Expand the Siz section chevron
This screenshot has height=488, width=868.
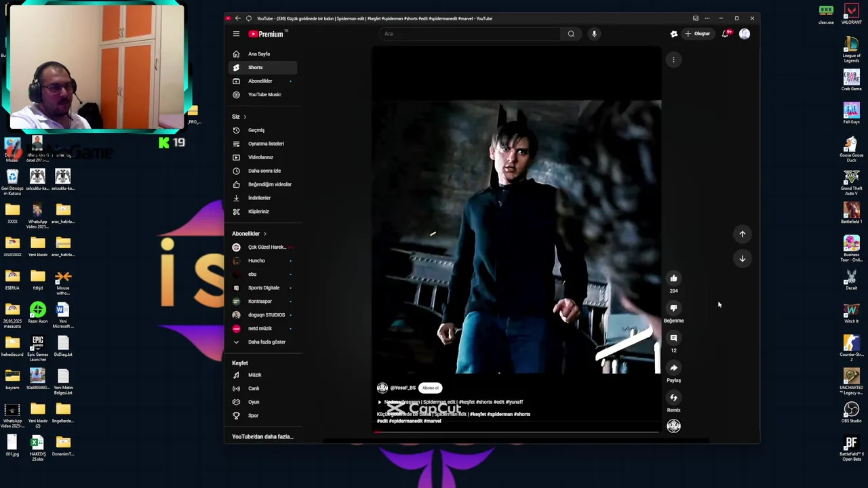(245, 117)
